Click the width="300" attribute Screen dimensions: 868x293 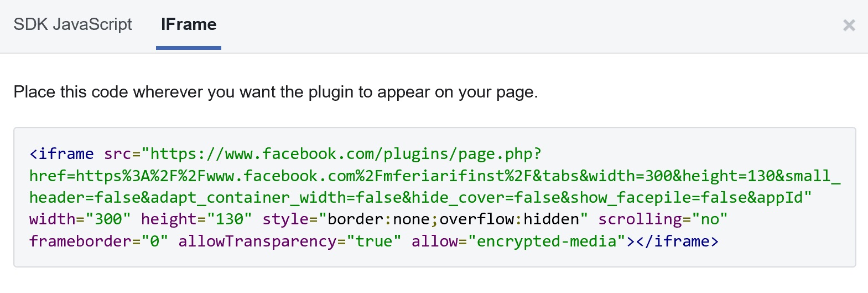click(x=80, y=219)
